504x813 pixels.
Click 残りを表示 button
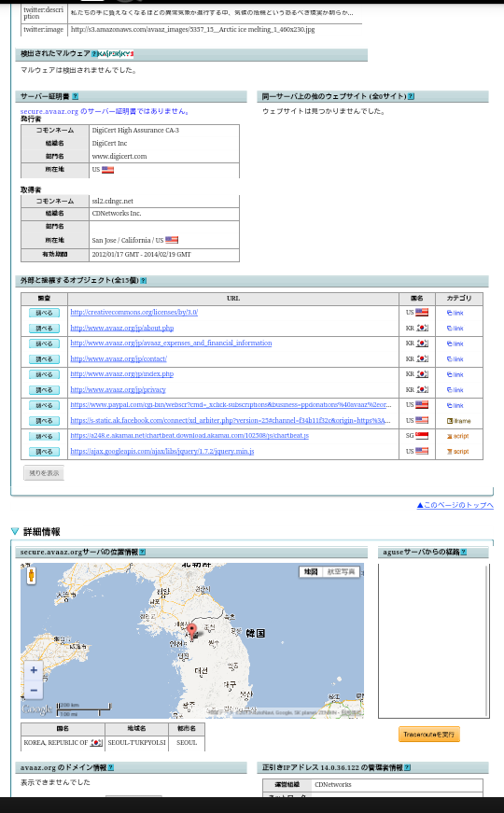44,473
